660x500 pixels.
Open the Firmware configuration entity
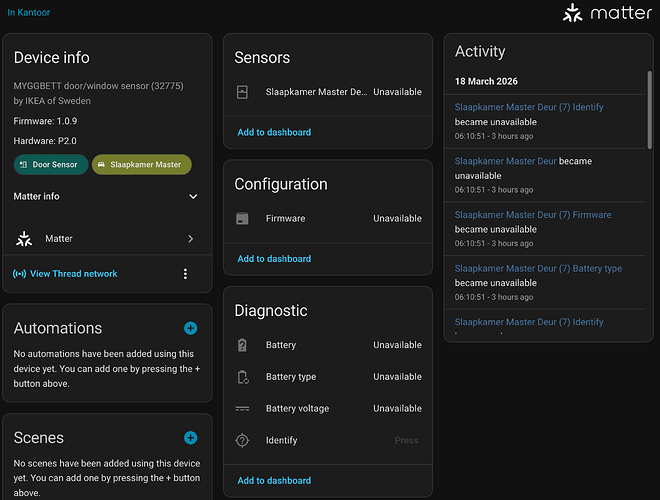tap(328, 218)
